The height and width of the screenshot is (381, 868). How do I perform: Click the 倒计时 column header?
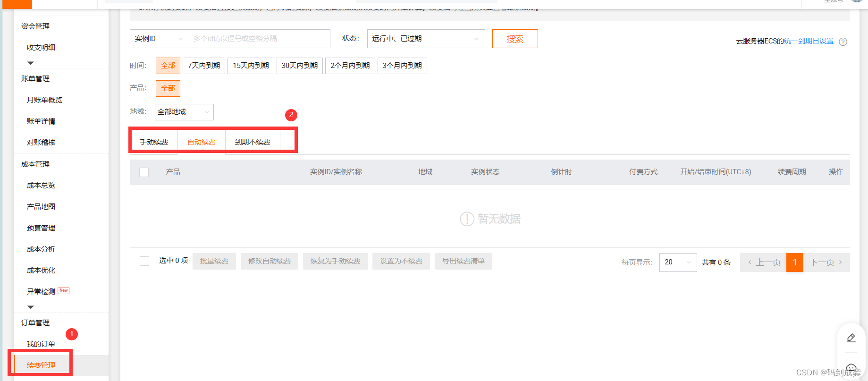click(561, 172)
